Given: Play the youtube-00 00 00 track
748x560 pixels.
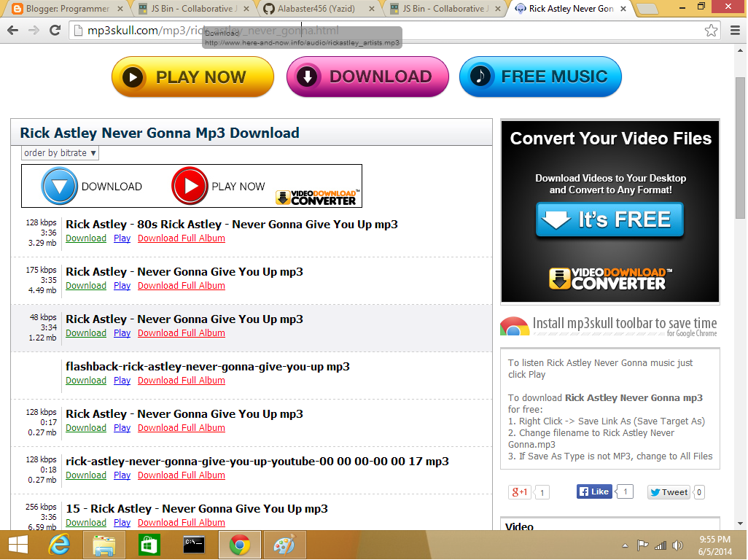Looking at the screenshot, I should click(x=122, y=475).
